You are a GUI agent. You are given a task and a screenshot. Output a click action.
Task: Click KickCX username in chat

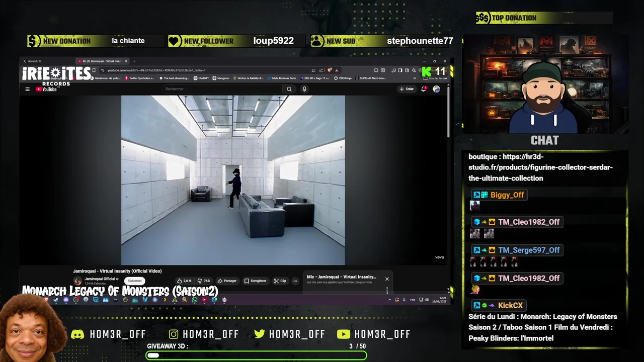pyautogui.click(x=510, y=306)
